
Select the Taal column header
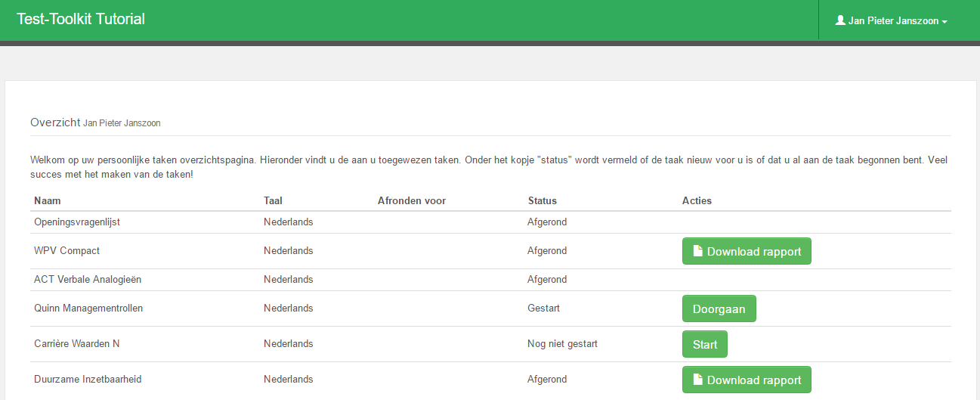(x=273, y=200)
